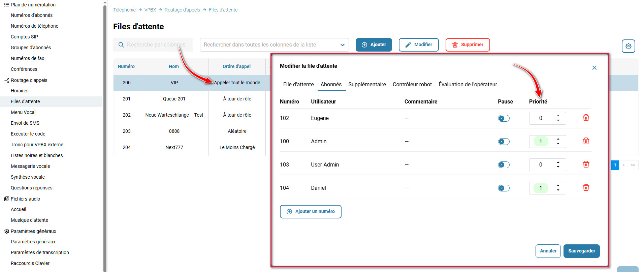
Task: Delete subscriber 102 Eugene trash icon
Action: (586, 118)
